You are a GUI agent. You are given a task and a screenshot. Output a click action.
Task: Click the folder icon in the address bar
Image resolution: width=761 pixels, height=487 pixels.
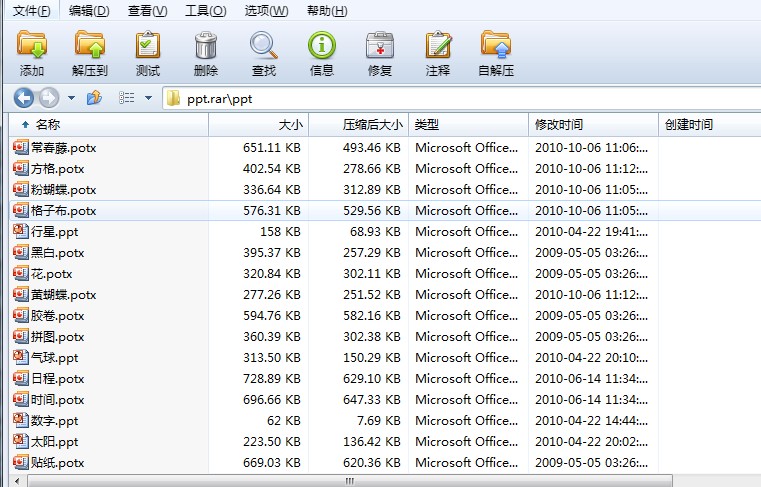click(173, 99)
